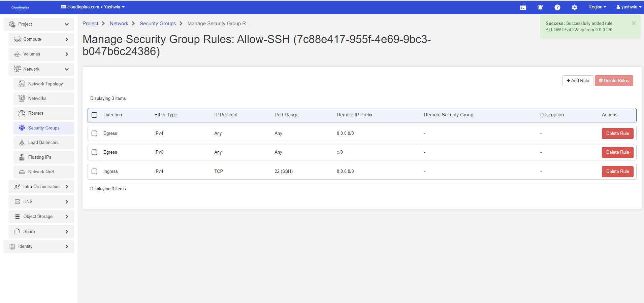
Task: Expand the Compute sidebar section
Action: click(x=41, y=39)
